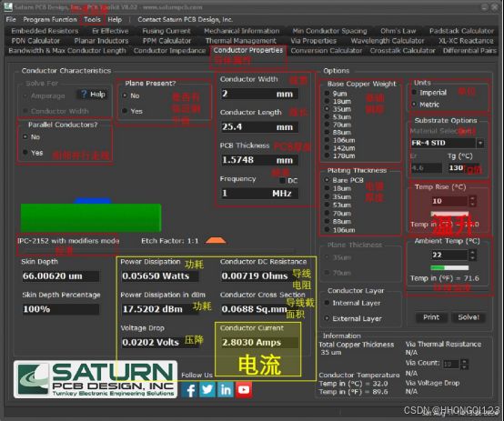Image resolution: width=504 pixels, height=421 pixels.
Task: Switch to the Via Properties tab
Action: point(313,41)
